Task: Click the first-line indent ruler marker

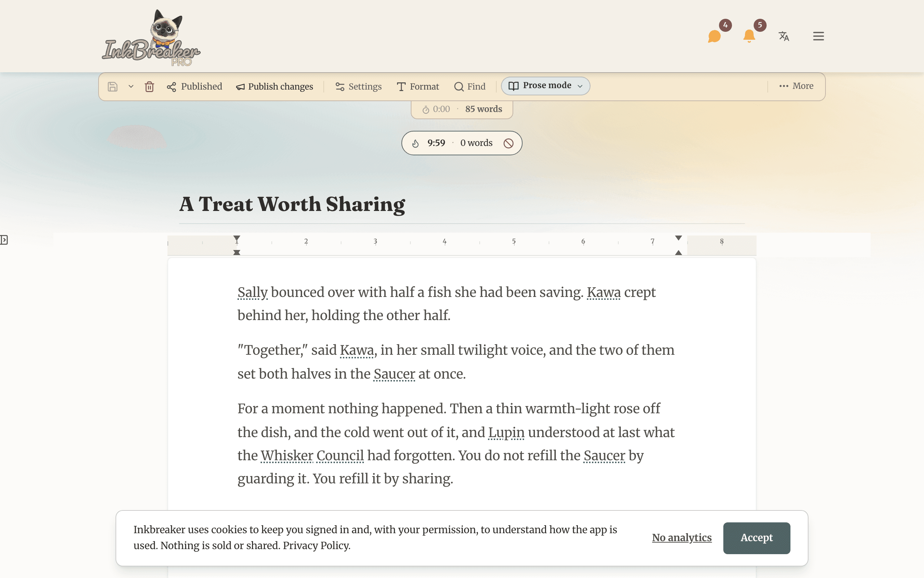Action: click(x=237, y=238)
